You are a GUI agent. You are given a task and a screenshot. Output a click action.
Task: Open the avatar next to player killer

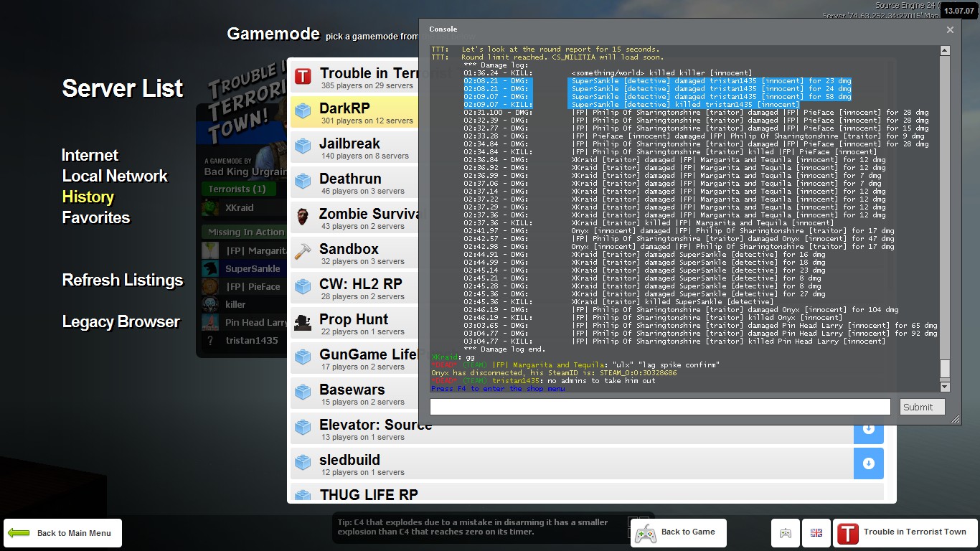[x=211, y=305]
